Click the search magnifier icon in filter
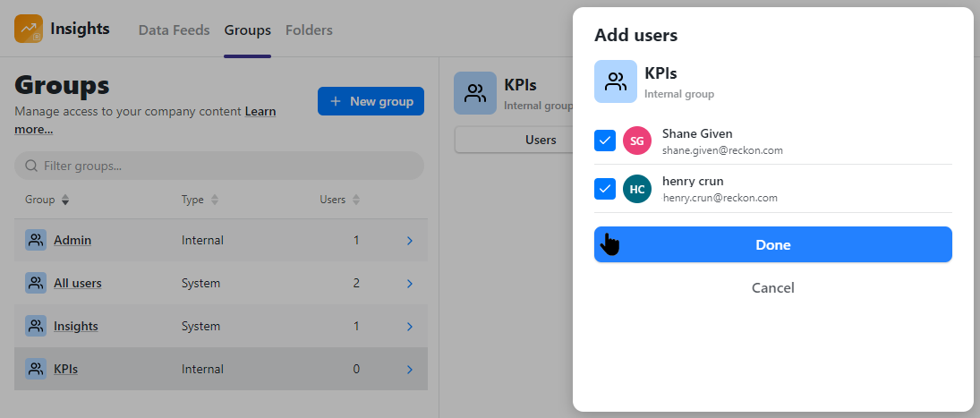Image resolution: width=980 pixels, height=418 pixels. [x=31, y=166]
